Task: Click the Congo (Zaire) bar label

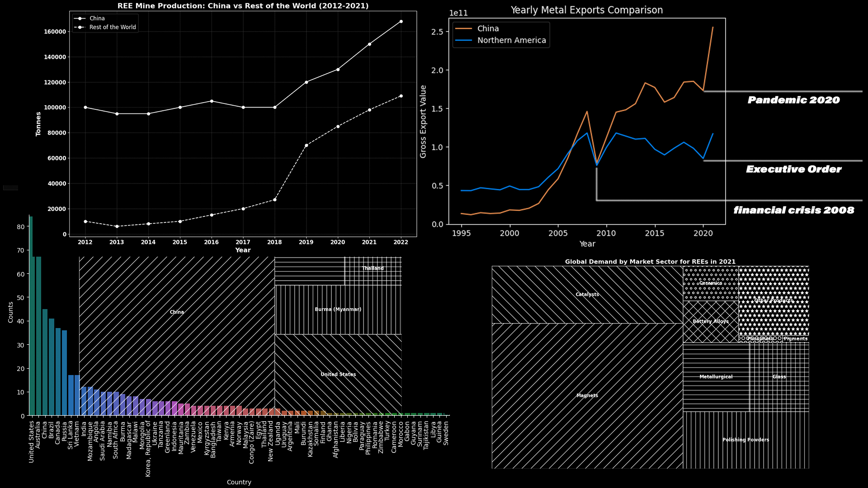Action: click(x=252, y=443)
